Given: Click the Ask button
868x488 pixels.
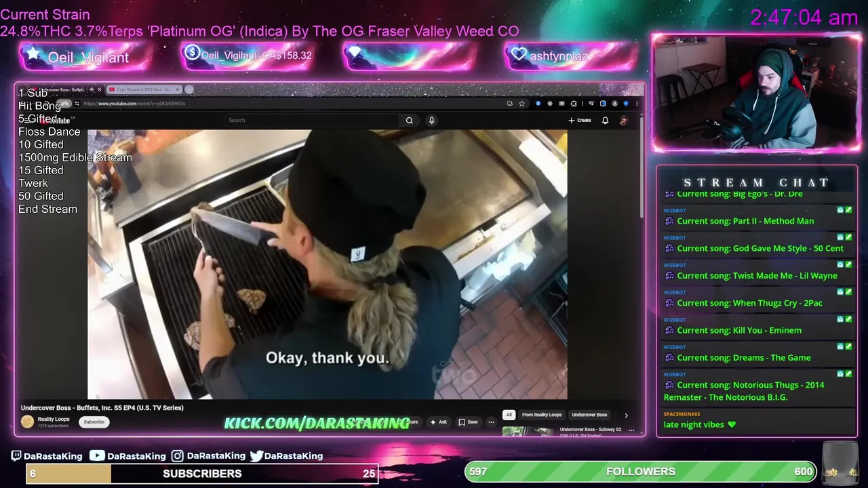Looking at the screenshot, I should coord(438,422).
